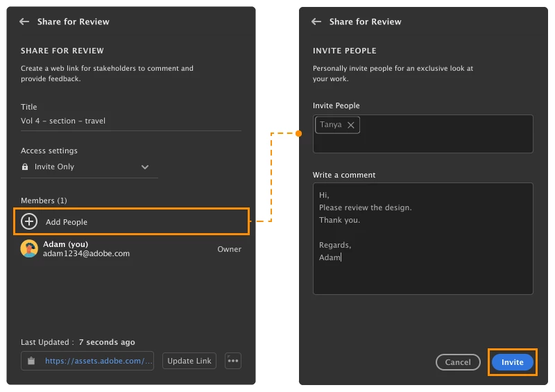Expand the Access settings chevron

click(145, 167)
